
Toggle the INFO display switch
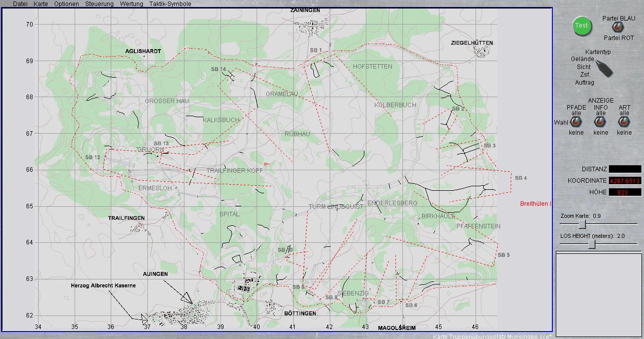[600, 122]
